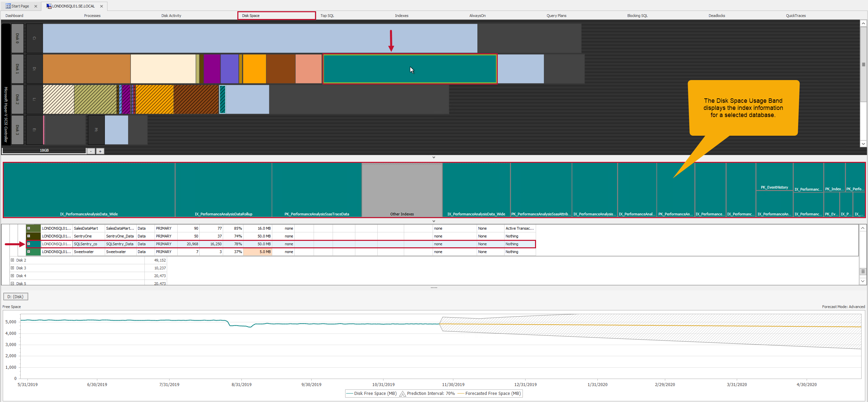This screenshot has height=402, width=868.
Task: Click the D: (Disk) button
Action: [x=16, y=297]
